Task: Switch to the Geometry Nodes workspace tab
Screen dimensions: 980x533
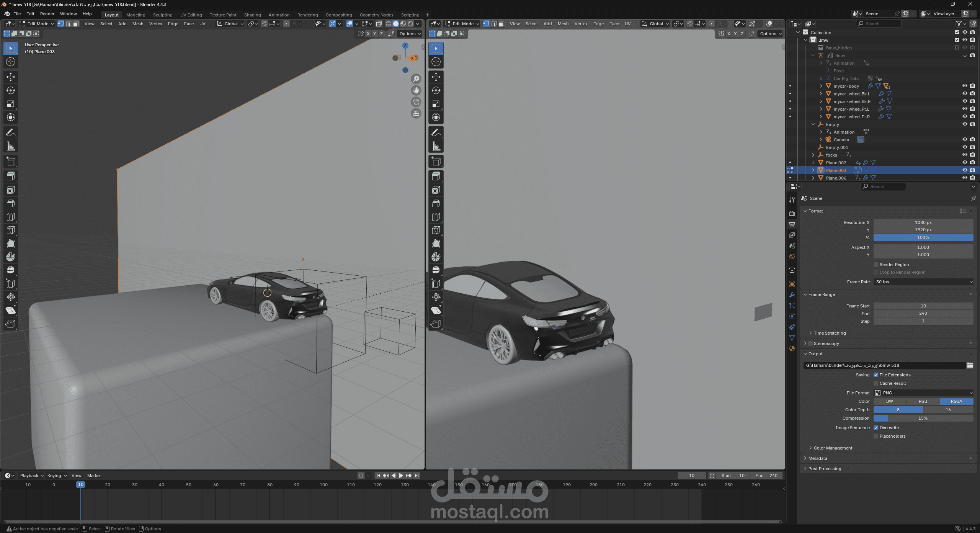Action: click(x=376, y=15)
